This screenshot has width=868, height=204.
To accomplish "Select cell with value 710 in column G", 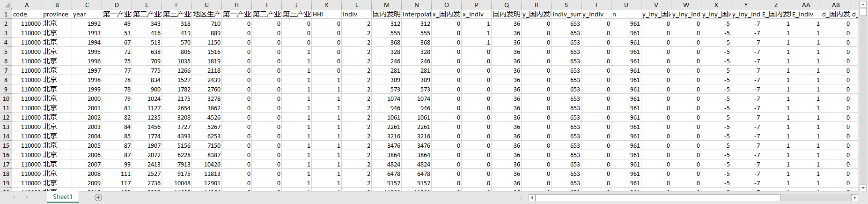I will (x=206, y=23).
